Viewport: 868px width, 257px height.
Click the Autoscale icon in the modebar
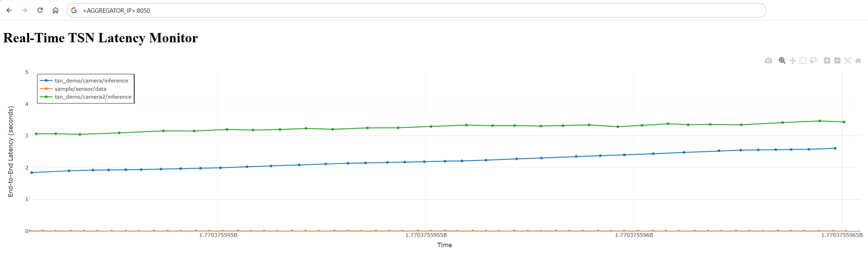click(847, 61)
